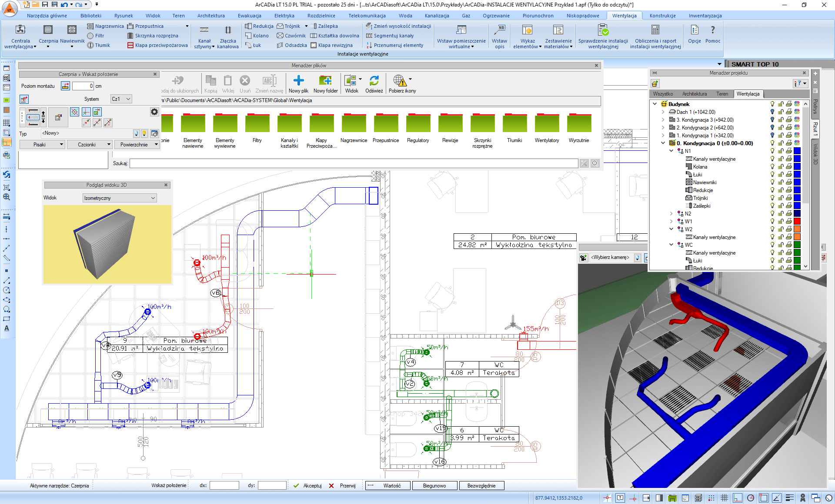Image resolution: width=835 pixels, height=504 pixels.
Task: Collapse the W2 tree node
Action: 671,229
